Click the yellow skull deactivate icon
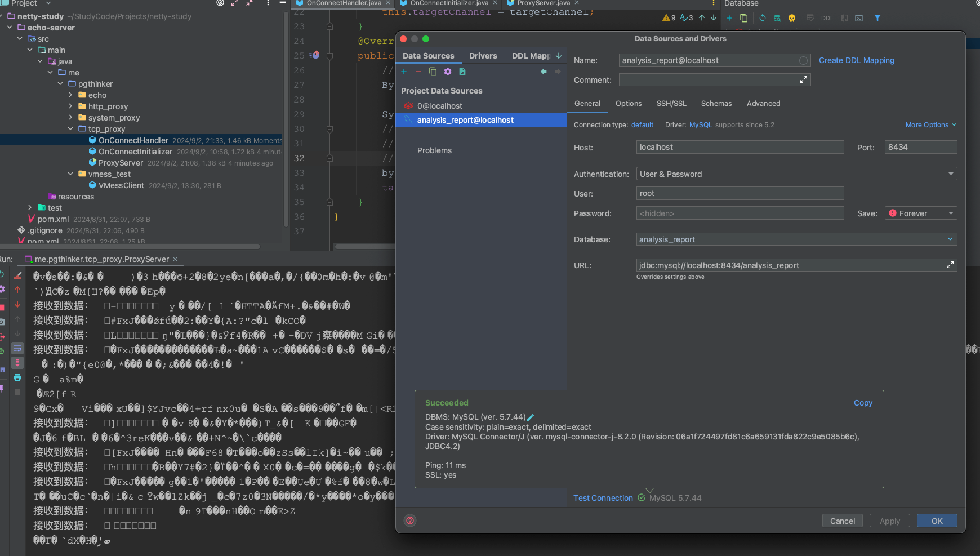The height and width of the screenshot is (556, 980). 792,18
